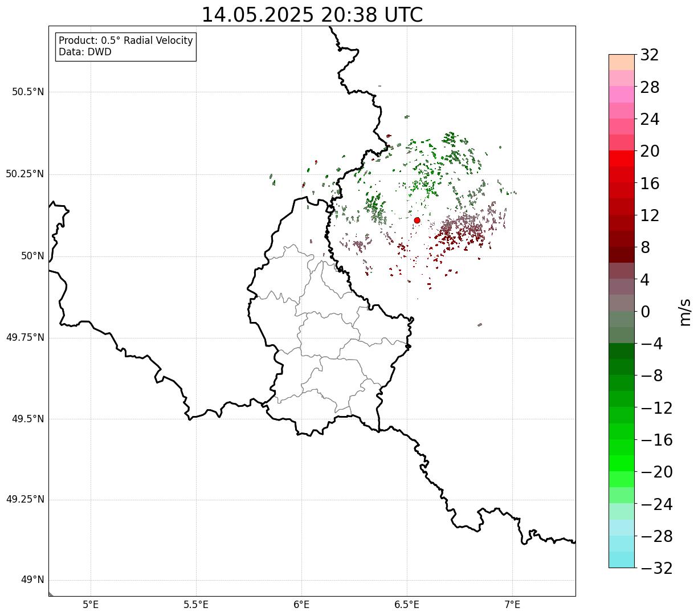Click the colorbar label 12
The width and height of the screenshot is (698, 616).
point(650,215)
